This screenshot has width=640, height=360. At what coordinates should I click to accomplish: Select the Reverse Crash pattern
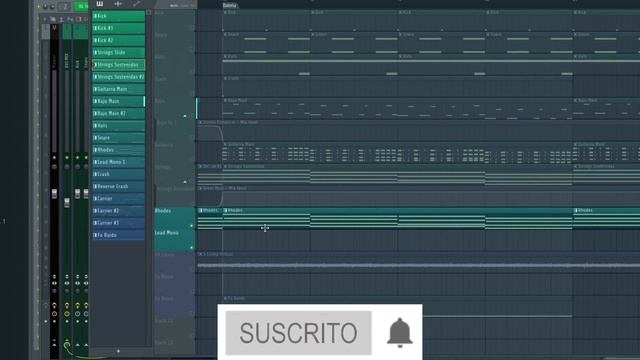pos(118,187)
